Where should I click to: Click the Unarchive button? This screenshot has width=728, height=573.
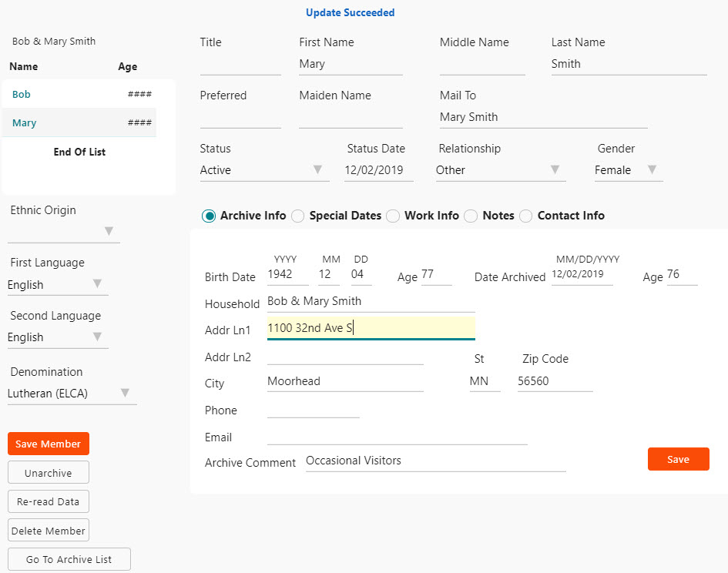(x=49, y=473)
